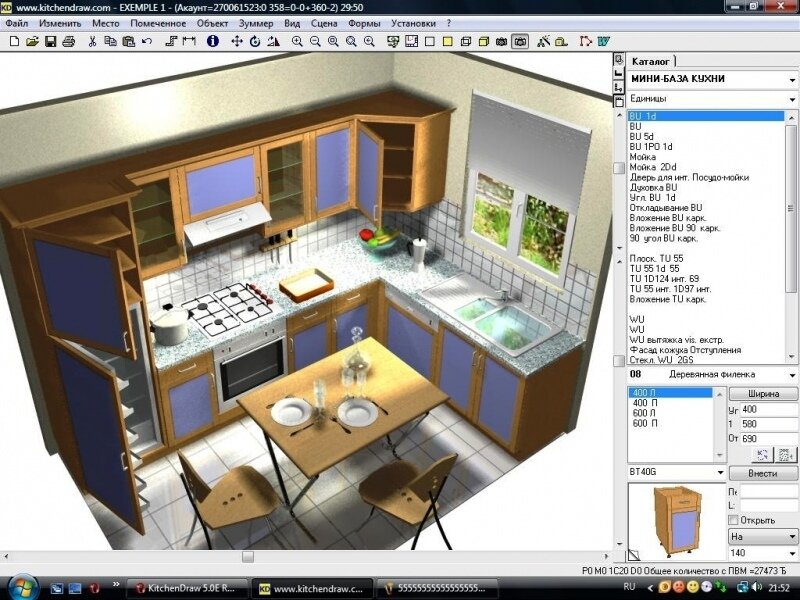Open the МИНИ-БАЗА КУХНИ catalog dropdown
This screenshot has height=600, width=800.
click(792, 80)
